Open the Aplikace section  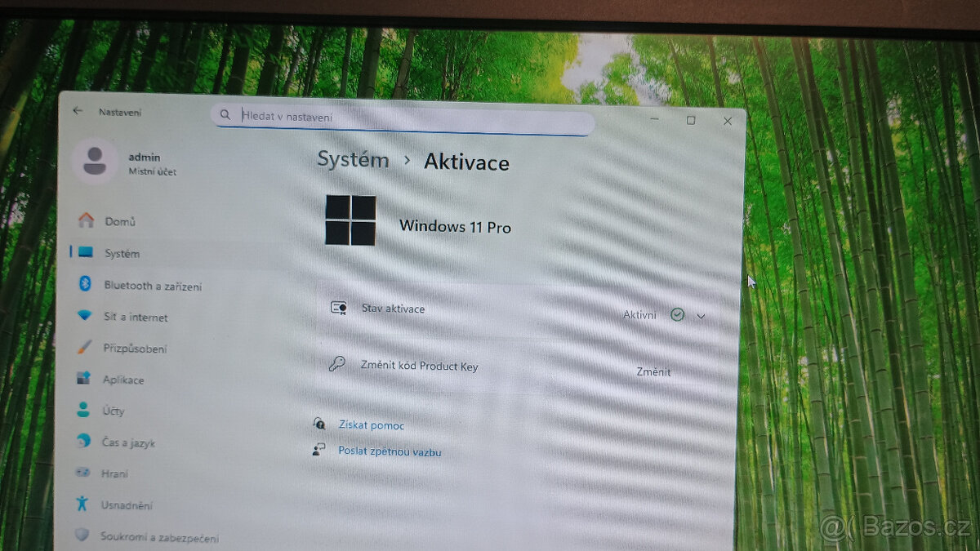point(122,380)
